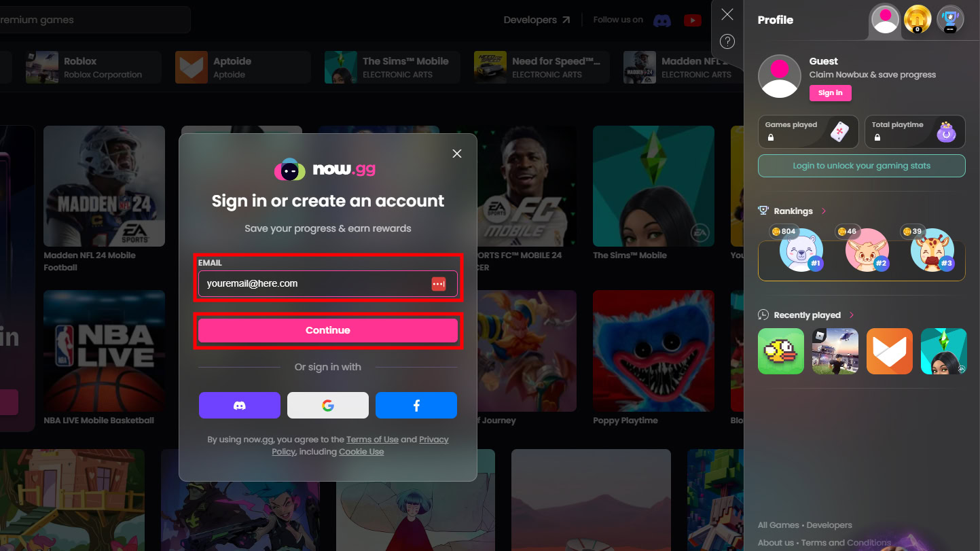Sign in with Facebook button
This screenshot has width=980, height=551.
[416, 406]
